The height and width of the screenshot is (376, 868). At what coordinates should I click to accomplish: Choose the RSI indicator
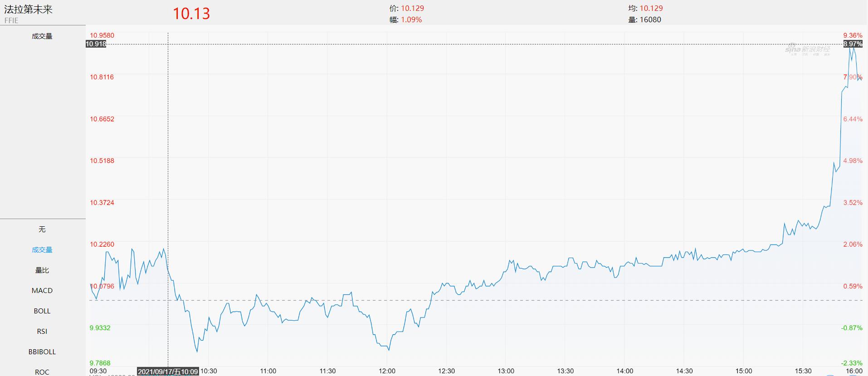(x=42, y=332)
